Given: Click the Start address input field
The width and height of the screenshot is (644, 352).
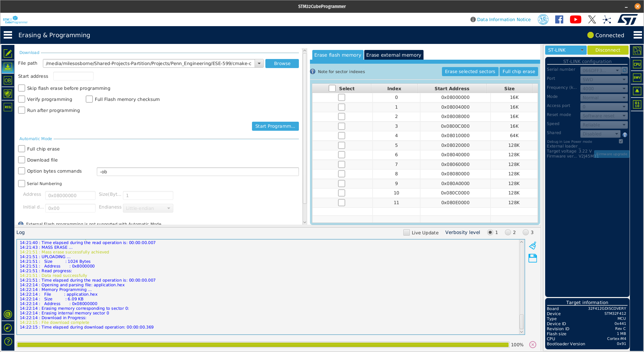Looking at the screenshot, I should tap(73, 76).
